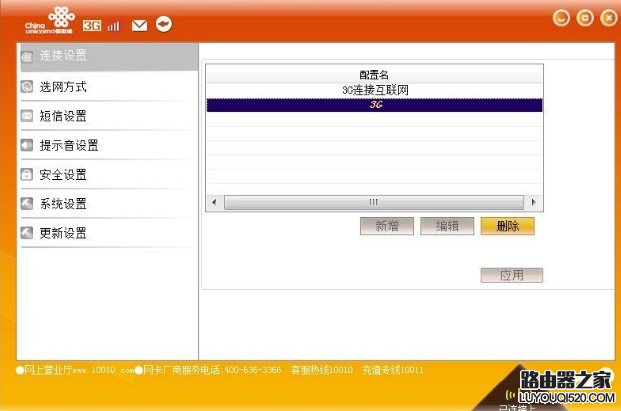
Task: Click the horizontal scrollbar thumb
Action: click(374, 202)
